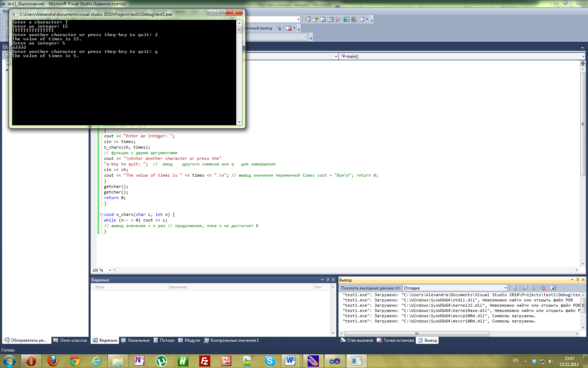Open the Extension Manager toolbar icon
This screenshot has width=588, height=368.
pos(354,19)
